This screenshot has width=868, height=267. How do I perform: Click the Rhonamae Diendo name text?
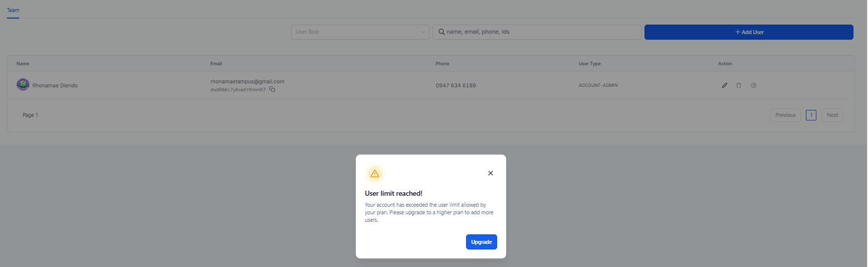pyautogui.click(x=55, y=85)
